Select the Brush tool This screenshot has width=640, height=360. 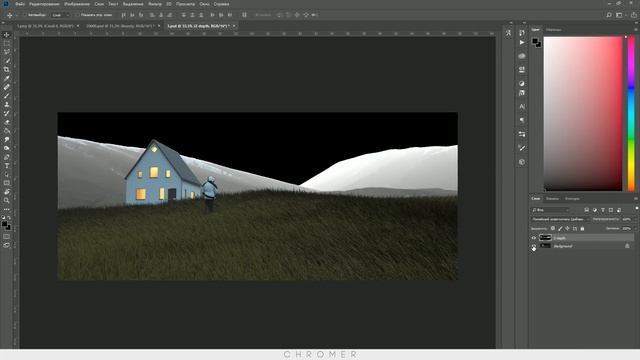(x=7, y=96)
